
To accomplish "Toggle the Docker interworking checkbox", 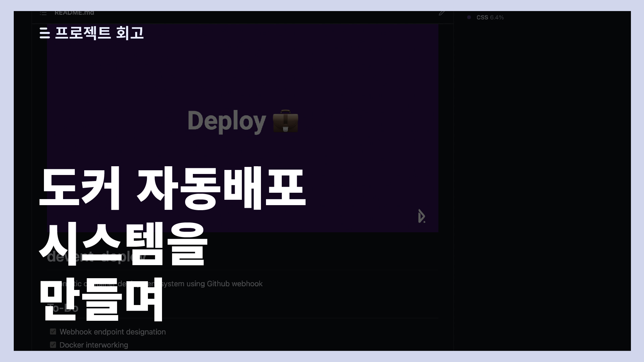I will pyautogui.click(x=53, y=345).
